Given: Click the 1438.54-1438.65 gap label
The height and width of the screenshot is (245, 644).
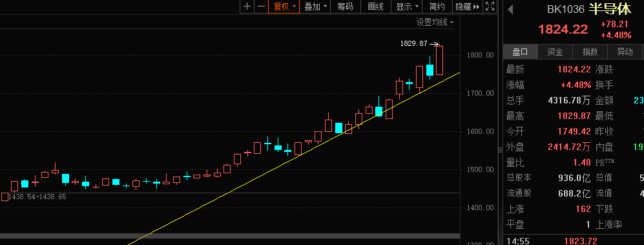Looking at the screenshot, I should click(37, 197).
